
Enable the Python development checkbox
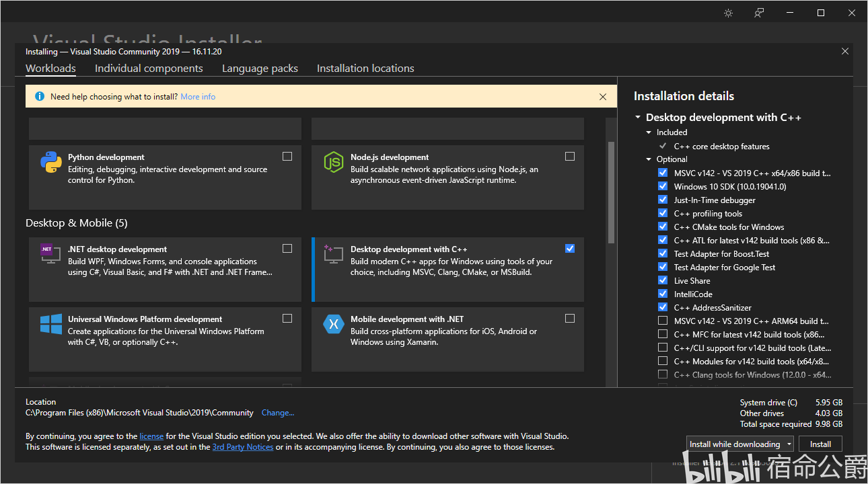click(287, 157)
